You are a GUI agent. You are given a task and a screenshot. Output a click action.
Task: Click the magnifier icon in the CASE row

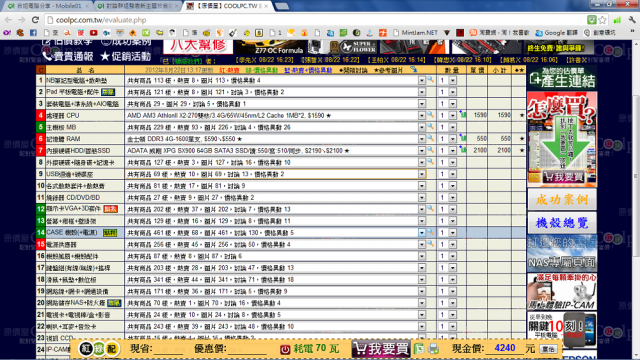tap(430, 232)
